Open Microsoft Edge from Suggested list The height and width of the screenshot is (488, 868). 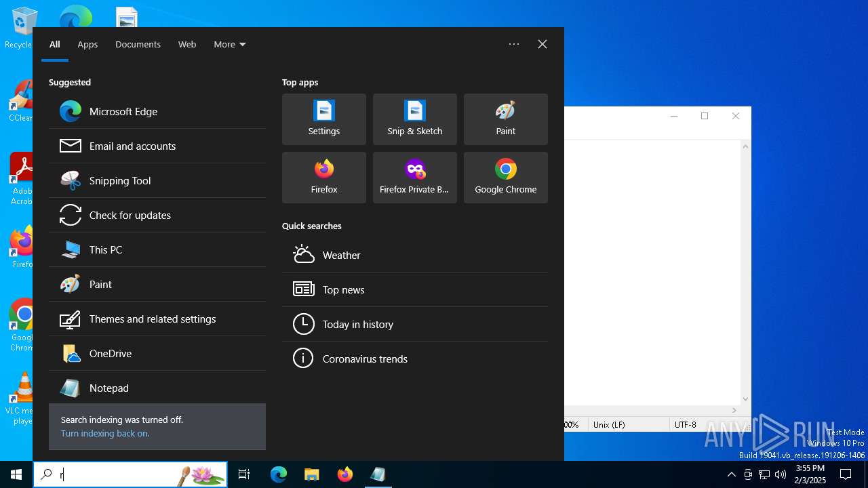pos(157,111)
